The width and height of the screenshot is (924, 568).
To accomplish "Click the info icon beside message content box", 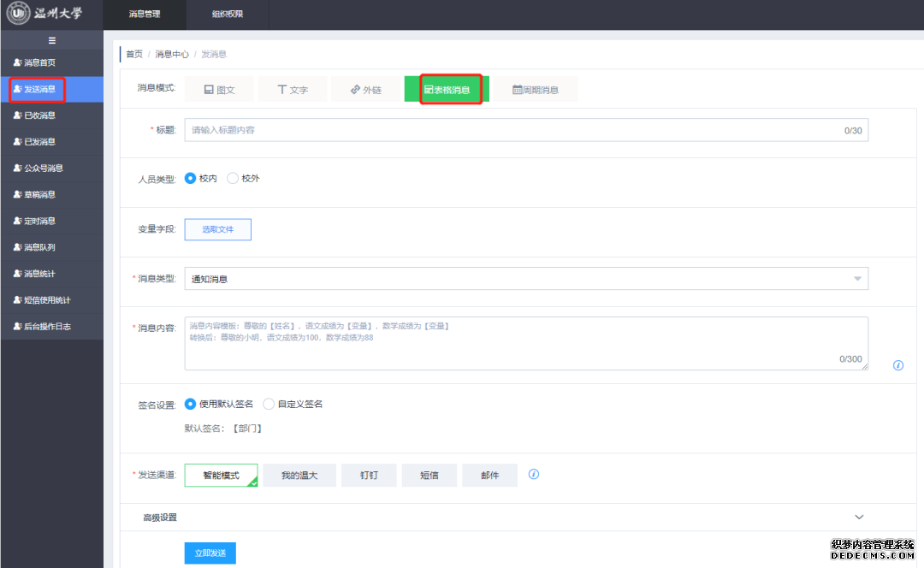I will pos(897,365).
